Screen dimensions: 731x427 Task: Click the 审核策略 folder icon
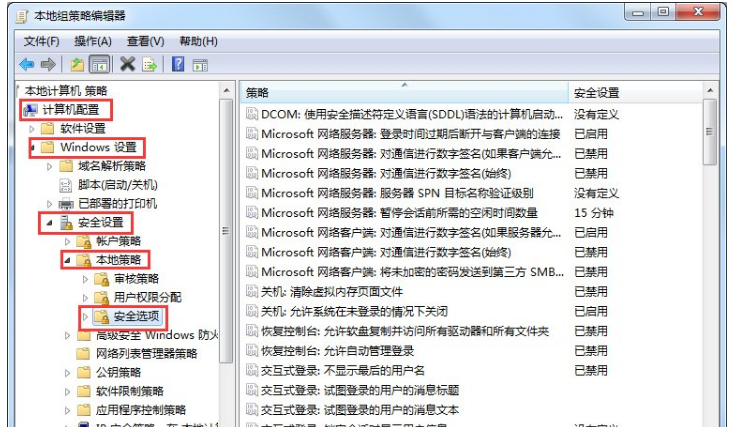tap(101, 279)
